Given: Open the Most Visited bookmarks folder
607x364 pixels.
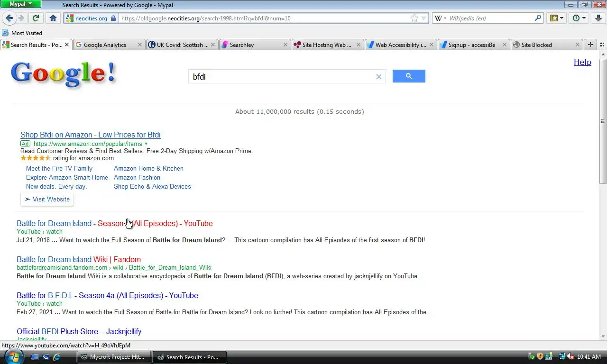Looking at the screenshot, I should point(22,33).
